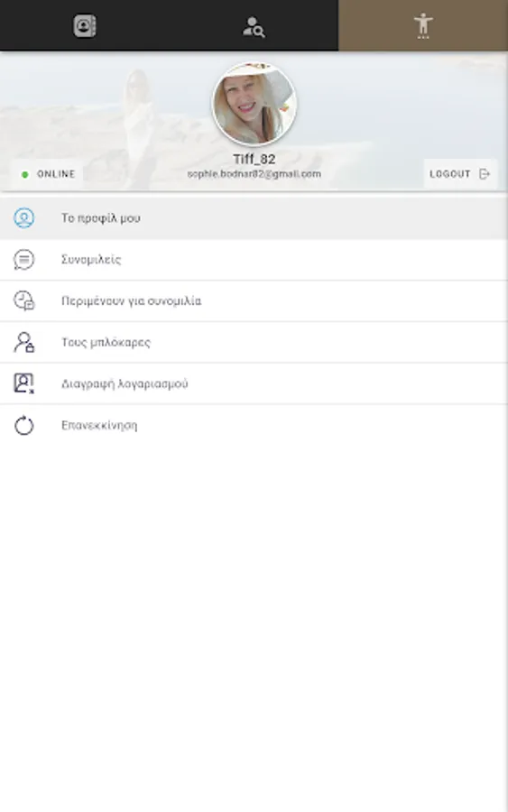
Task: Open Τους μπλόκαρες list
Action: pyautogui.click(x=254, y=342)
